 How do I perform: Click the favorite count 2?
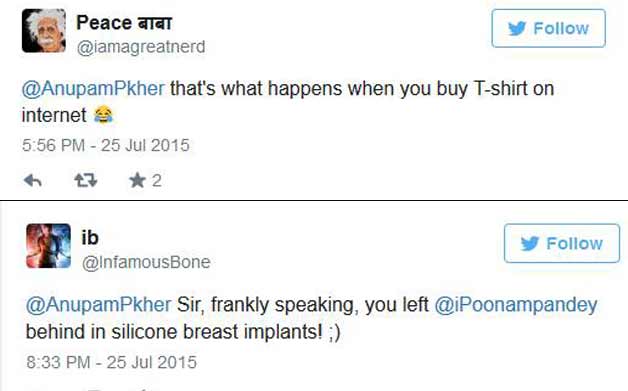point(157,181)
